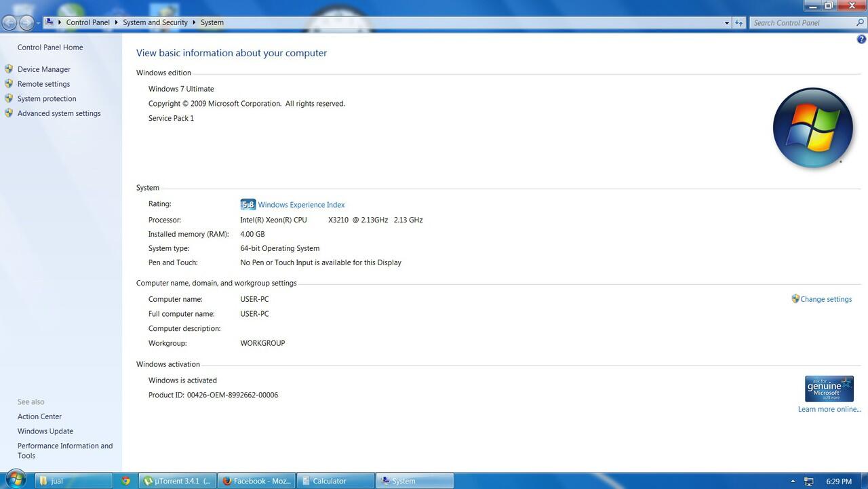
Task: Open the Windows Experience Index link
Action: coord(301,205)
